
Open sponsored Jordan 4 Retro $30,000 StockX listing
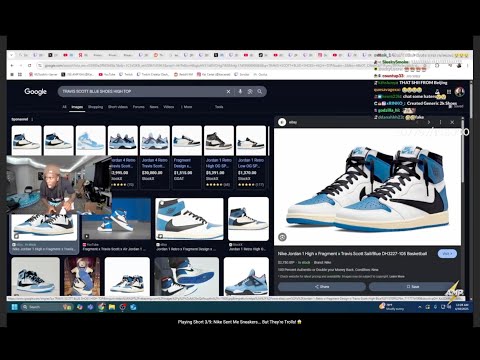155,157
